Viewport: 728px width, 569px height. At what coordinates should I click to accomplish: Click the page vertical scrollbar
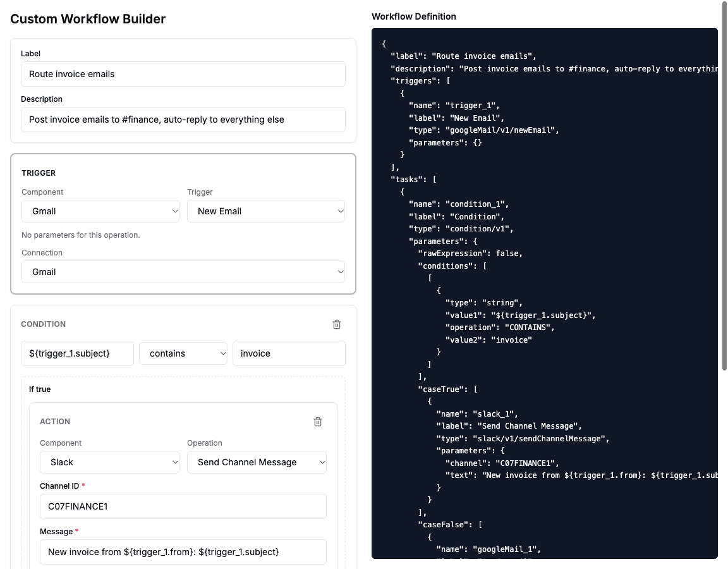point(724,186)
